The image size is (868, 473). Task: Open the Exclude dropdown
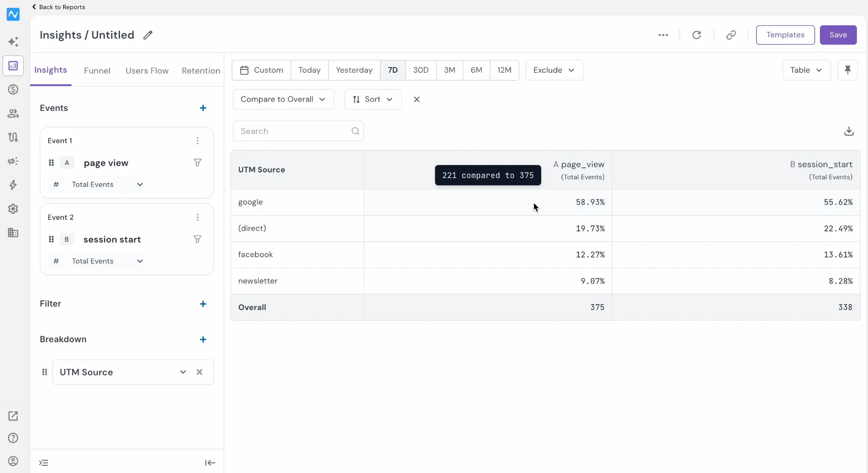[554, 70]
